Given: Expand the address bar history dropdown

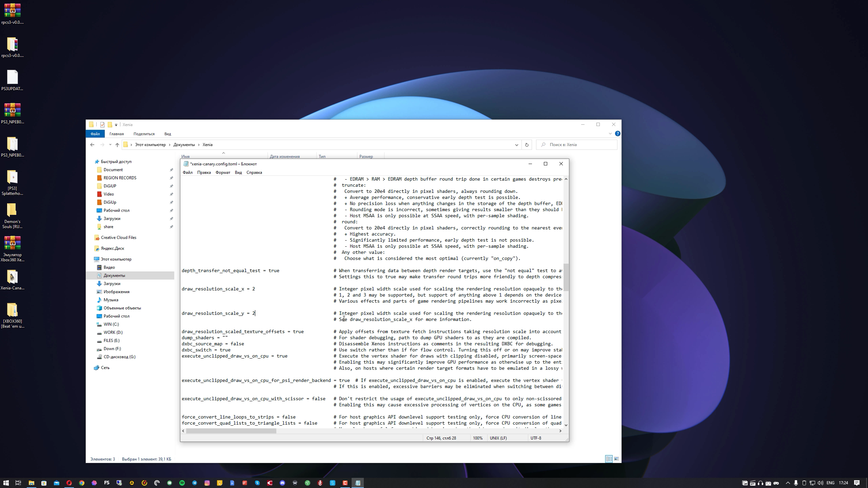Looking at the screenshot, I should [x=516, y=145].
